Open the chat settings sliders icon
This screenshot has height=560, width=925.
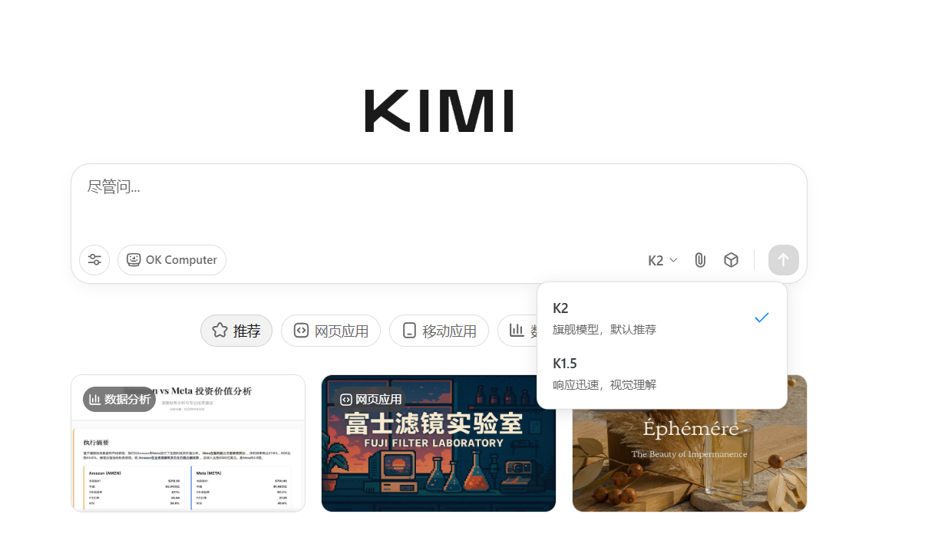[x=94, y=260]
